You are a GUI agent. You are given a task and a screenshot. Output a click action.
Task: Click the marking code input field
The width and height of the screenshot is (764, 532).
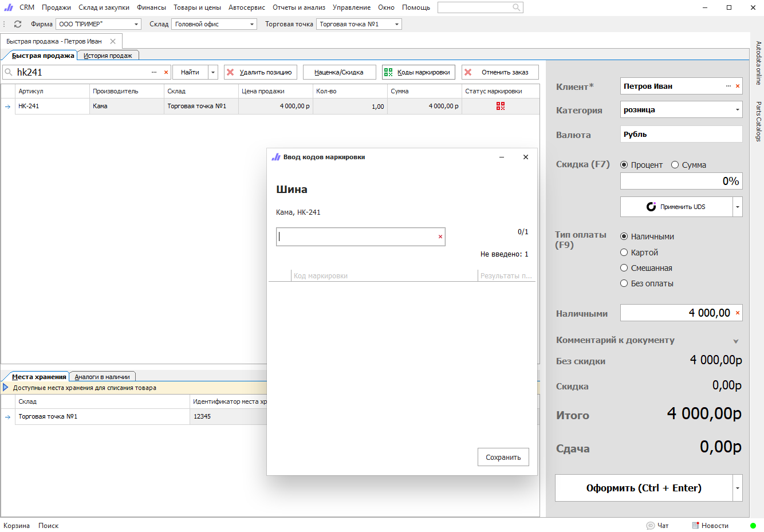coord(356,237)
